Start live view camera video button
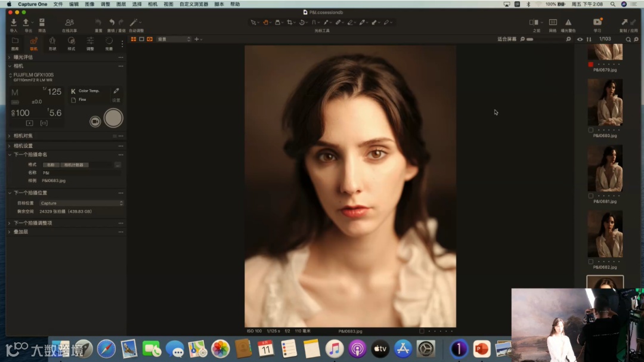The height and width of the screenshot is (362, 644). (x=95, y=121)
